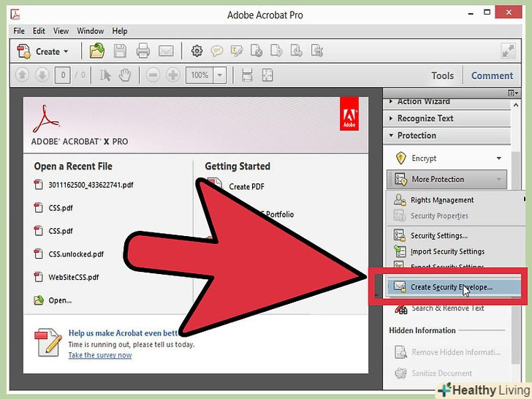Open the Comment pane
532x399 pixels.
click(492, 75)
